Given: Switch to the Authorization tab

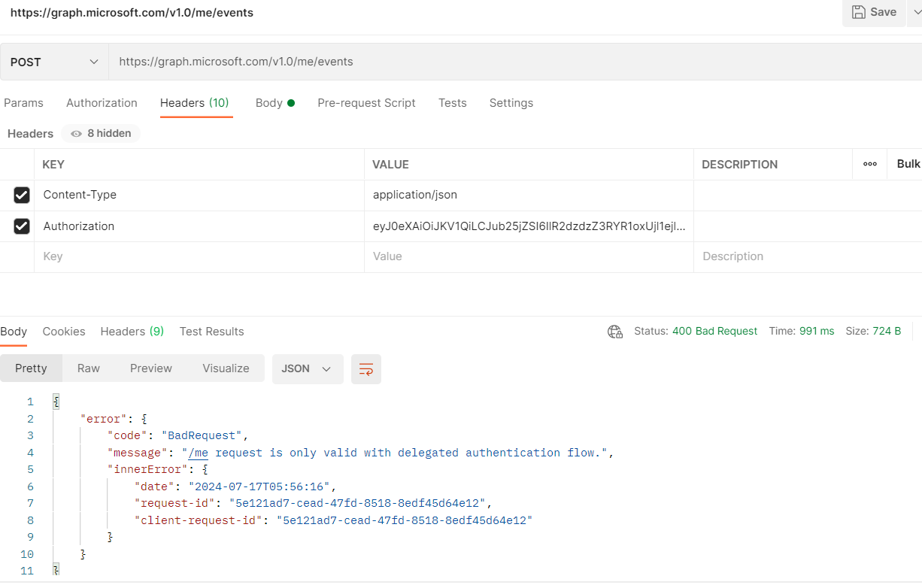Looking at the screenshot, I should tap(102, 103).
